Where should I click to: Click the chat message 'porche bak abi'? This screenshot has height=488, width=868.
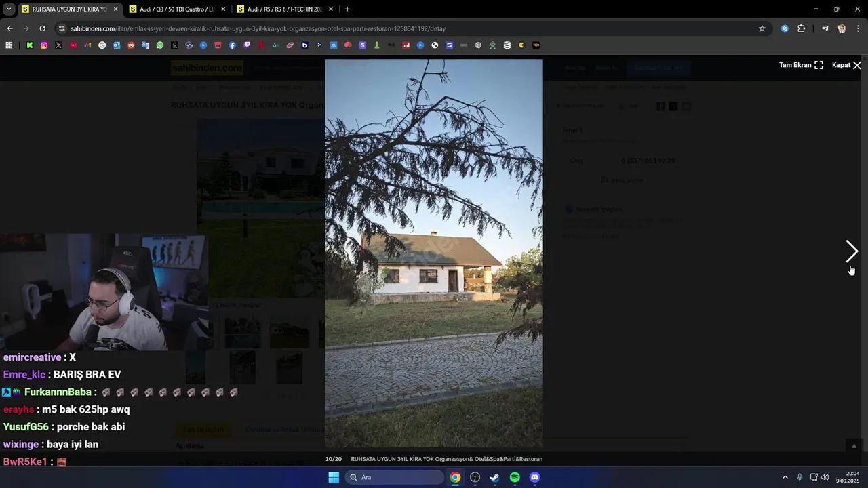click(91, 427)
